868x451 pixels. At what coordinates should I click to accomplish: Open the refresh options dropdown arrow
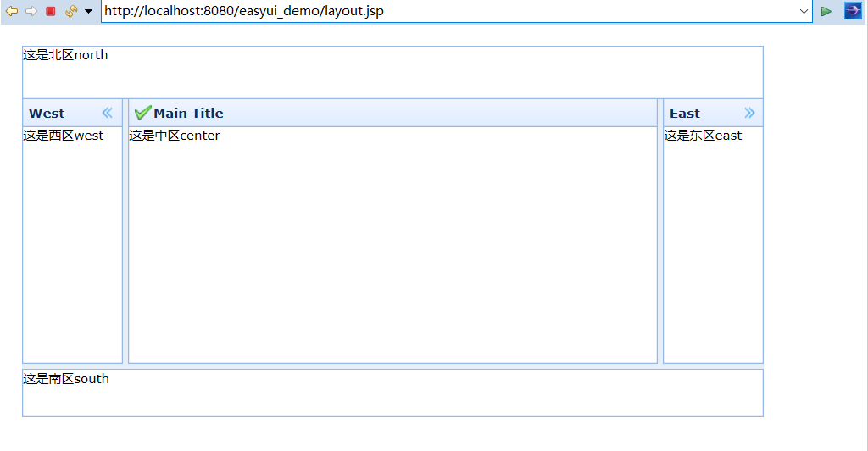[x=88, y=11]
